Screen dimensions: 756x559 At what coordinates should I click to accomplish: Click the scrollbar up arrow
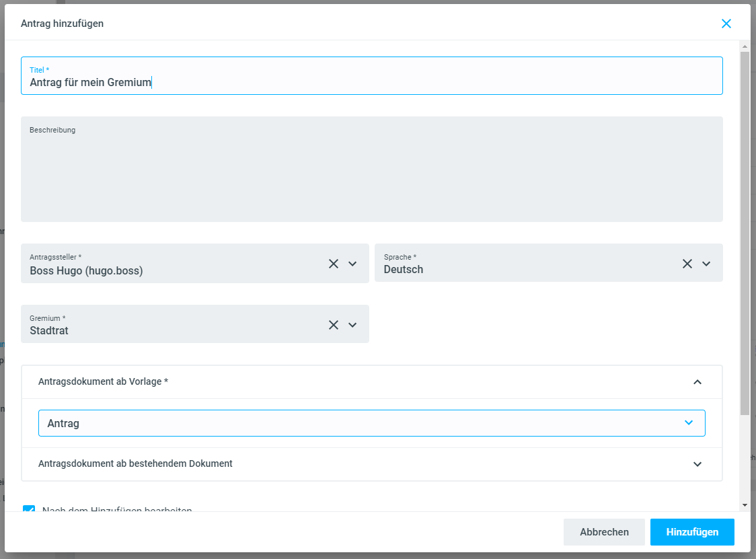pyautogui.click(x=745, y=46)
